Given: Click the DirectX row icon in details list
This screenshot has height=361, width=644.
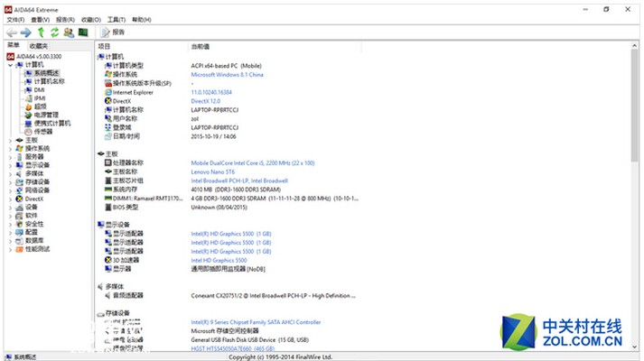Looking at the screenshot, I should point(108,101).
